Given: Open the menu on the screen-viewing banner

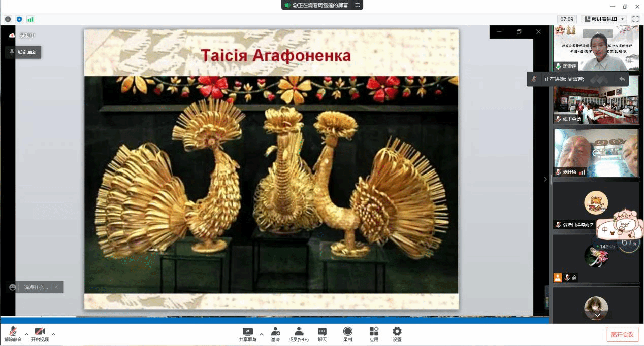Looking at the screenshot, I should point(357,5).
